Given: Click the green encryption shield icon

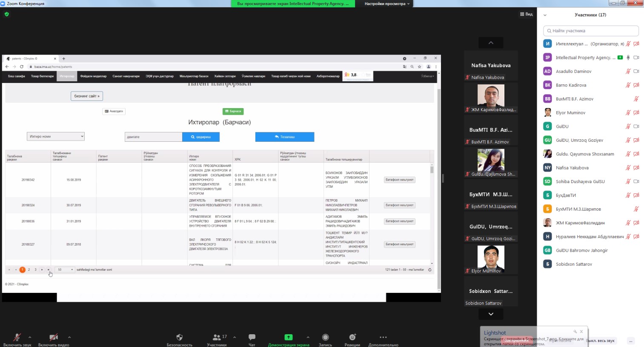Looking at the screenshot, I should [x=6, y=14].
